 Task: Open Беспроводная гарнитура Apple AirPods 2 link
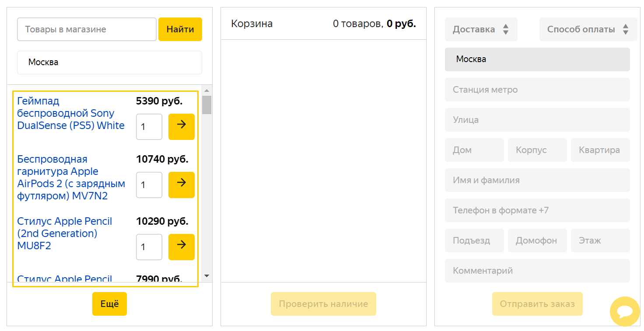(x=71, y=178)
